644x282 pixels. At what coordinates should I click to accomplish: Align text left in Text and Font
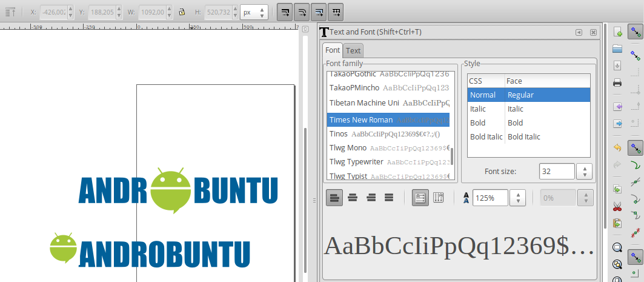point(334,198)
